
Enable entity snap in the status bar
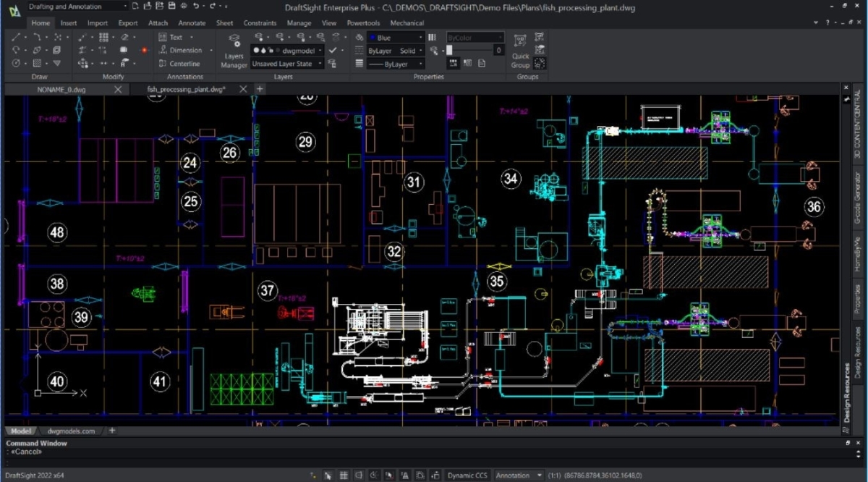pyautogui.click(x=389, y=475)
